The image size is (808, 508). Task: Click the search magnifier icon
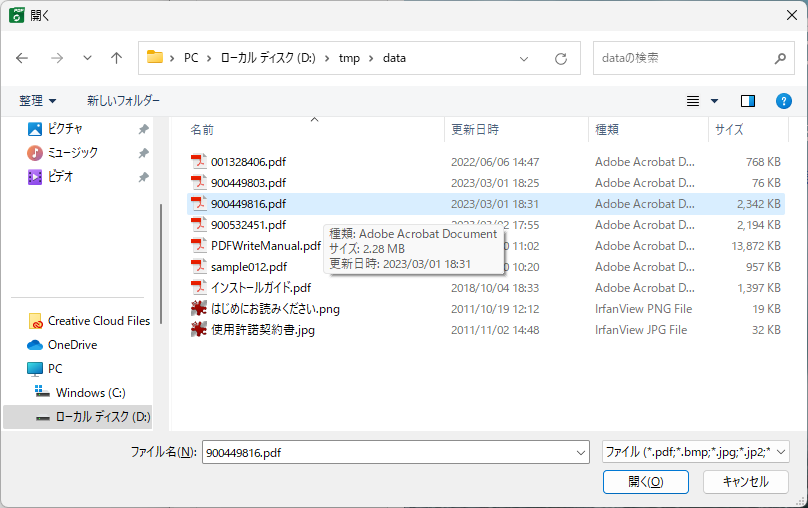point(781,58)
